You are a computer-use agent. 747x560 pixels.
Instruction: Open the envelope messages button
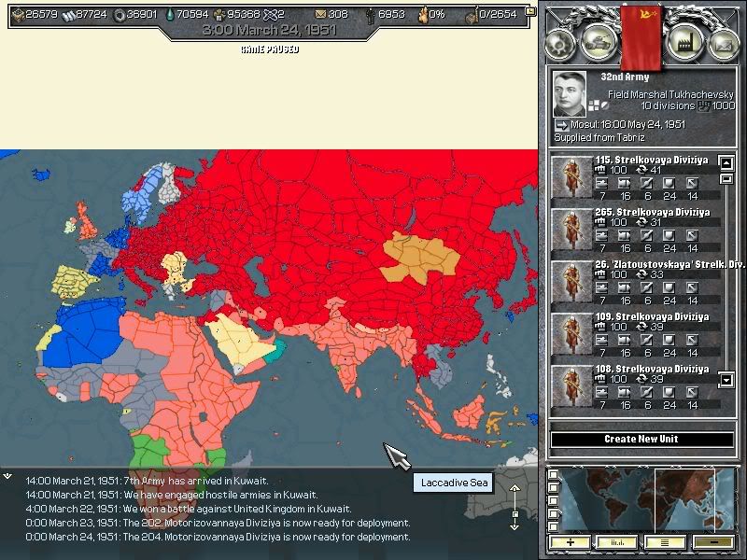pyautogui.click(x=724, y=44)
